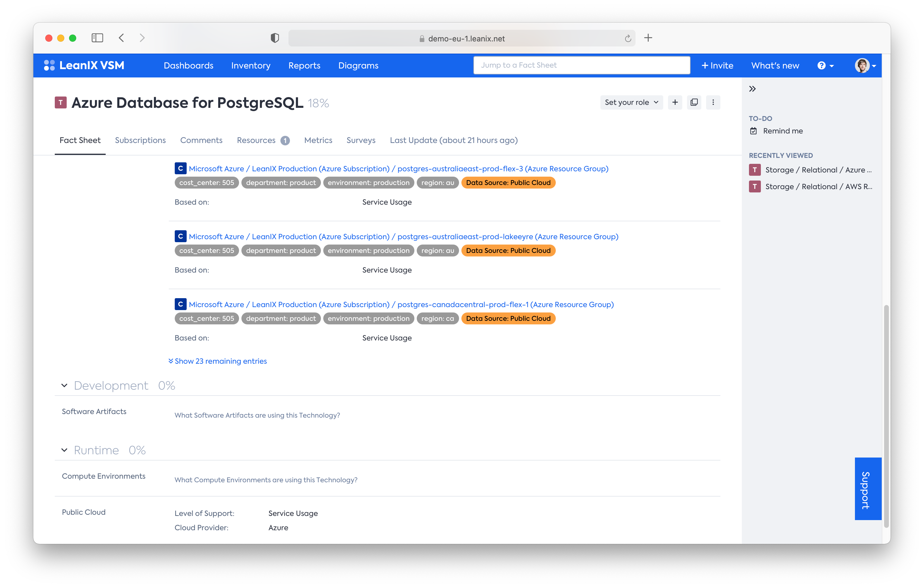Viewport: 924px width, 588px height.
Task: Switch to the Surveys tab
Action: pyautogui.click(x=361, y=140)
